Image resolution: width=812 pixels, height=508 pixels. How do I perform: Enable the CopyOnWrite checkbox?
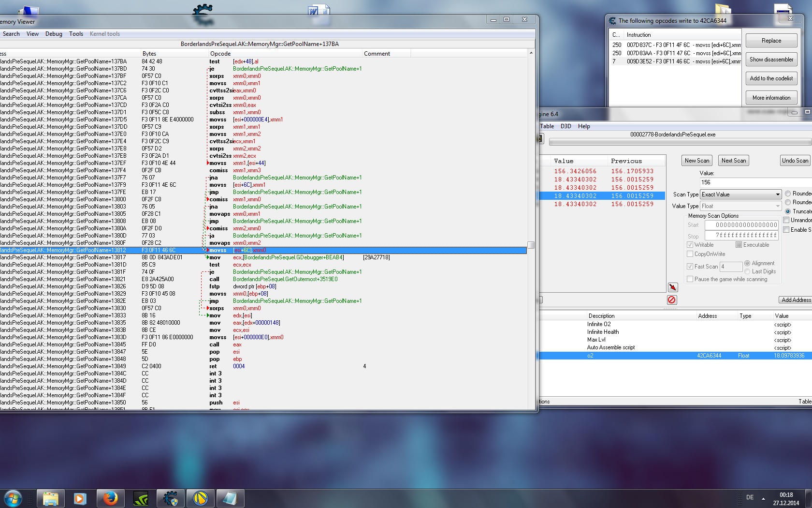click(690, 254)
